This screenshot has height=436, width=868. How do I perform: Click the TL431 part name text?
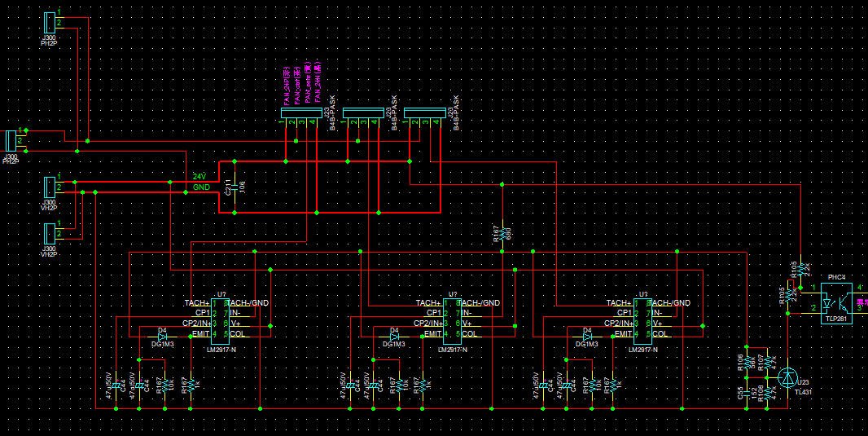(x=803, y=392)
